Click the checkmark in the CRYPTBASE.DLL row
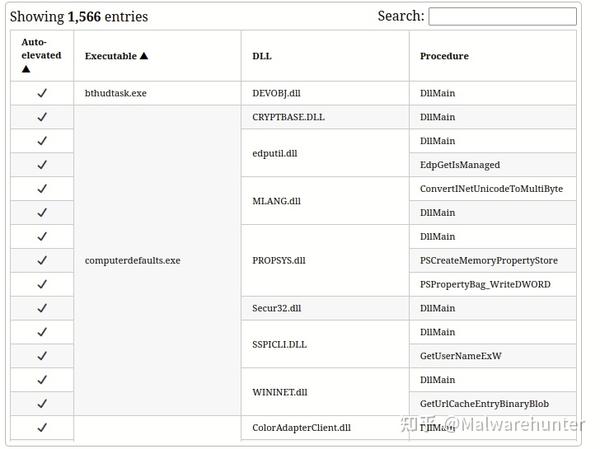Viewport: 600px width, 449px height. point(42,117)
